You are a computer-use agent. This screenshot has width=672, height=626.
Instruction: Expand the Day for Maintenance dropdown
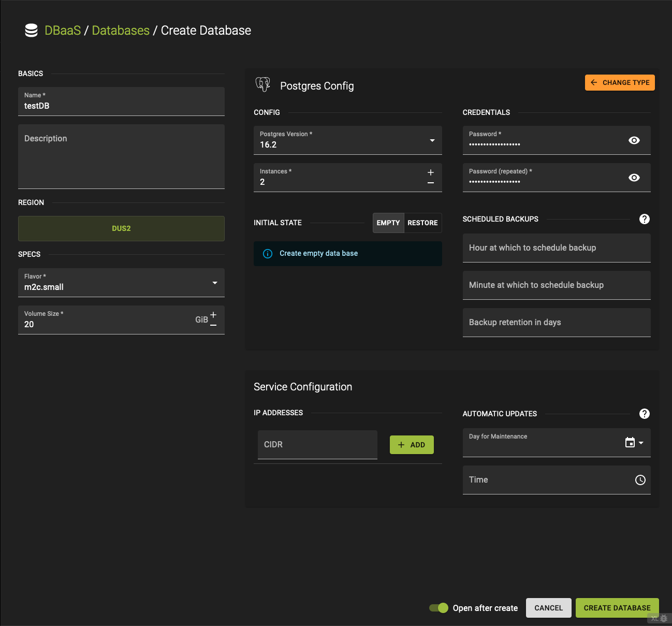(641, 443)
